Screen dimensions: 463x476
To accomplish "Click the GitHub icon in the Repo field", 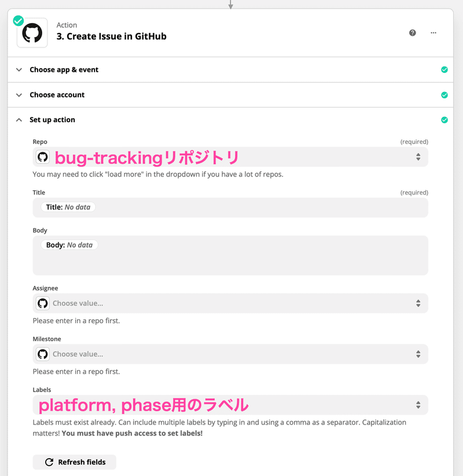I will tap(42, 157).
